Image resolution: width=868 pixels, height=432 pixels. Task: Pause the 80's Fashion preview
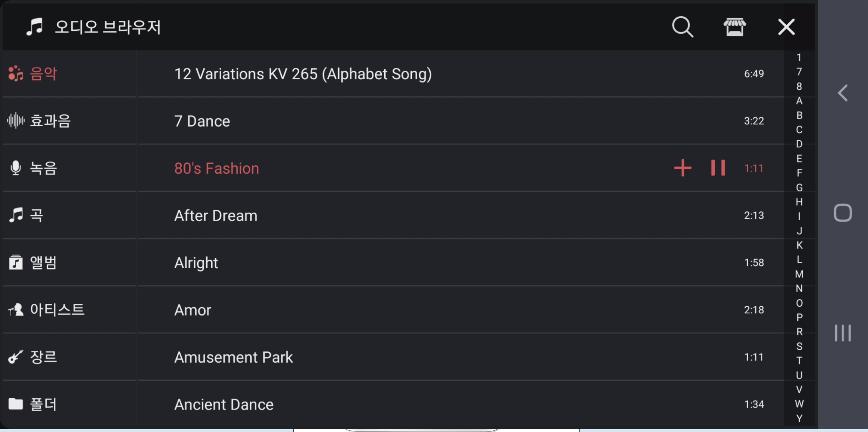[x=718, y=168]
